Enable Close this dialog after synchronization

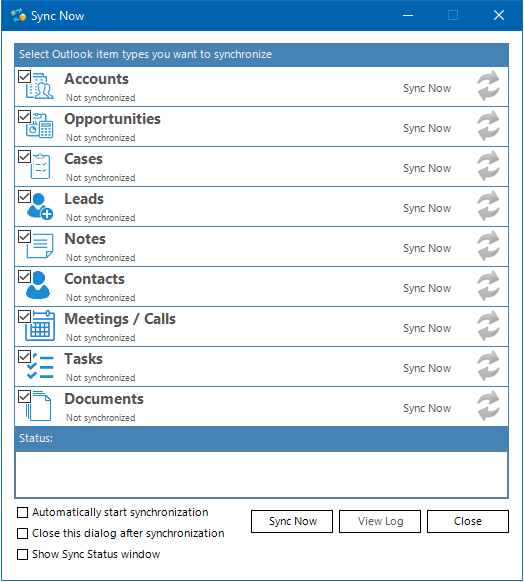pos(23,533)
